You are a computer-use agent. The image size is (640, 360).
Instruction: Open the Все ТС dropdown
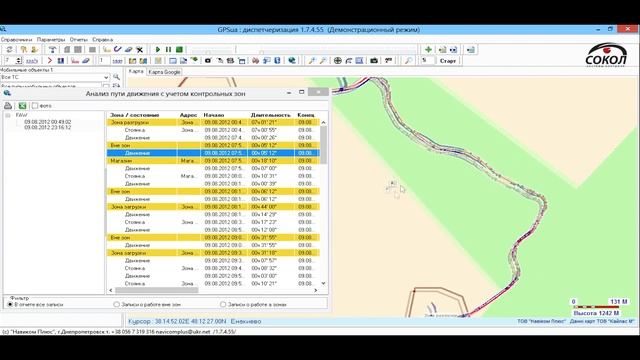click(106, 77)
